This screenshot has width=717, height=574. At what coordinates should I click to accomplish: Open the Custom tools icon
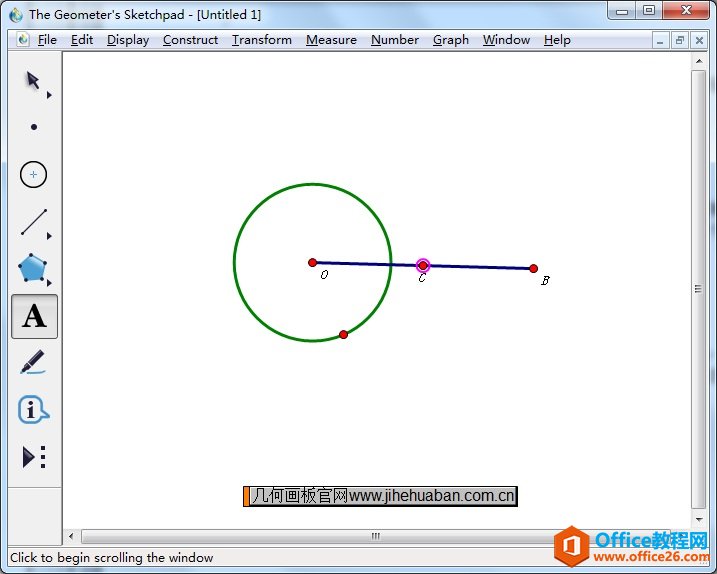(34, 457)
